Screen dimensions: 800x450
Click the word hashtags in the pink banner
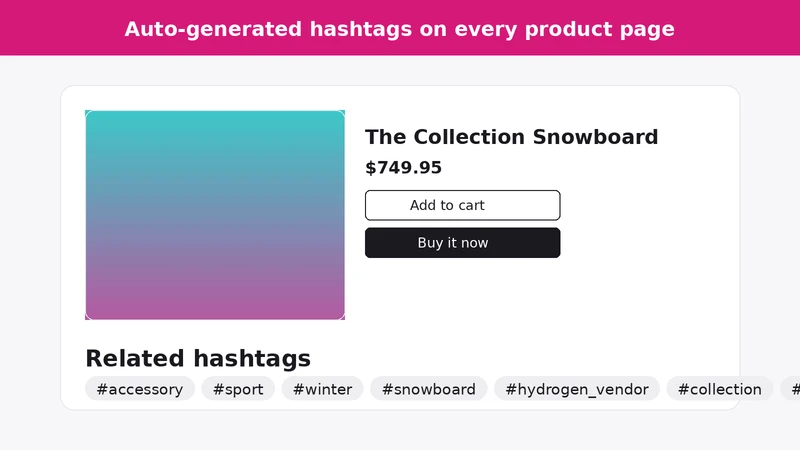pos(361,29)
